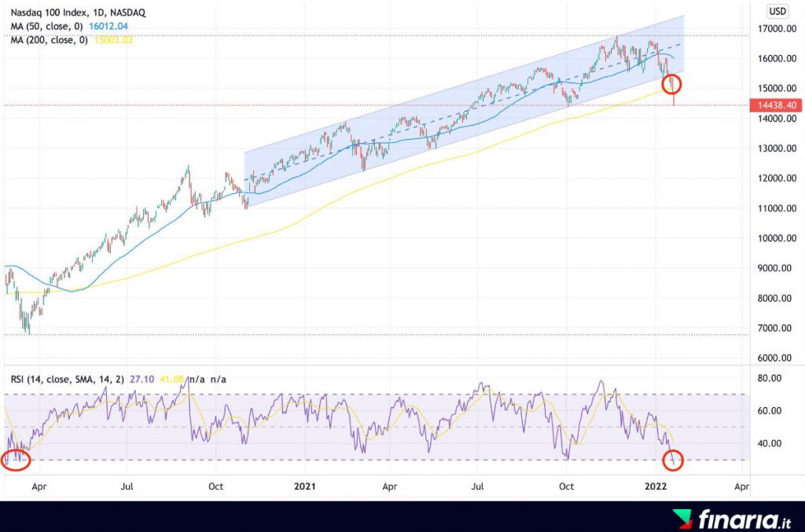This screenshot has width=805, height=532.
Task: Select the red 14438.40 current price label
Action: pyautogui.click(x=776, y=105)
